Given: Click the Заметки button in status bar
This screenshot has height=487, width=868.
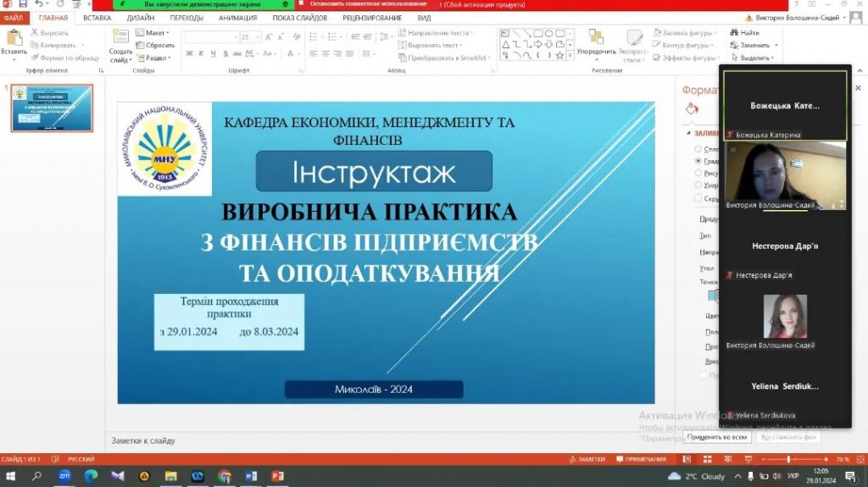Looking at the screenshot, I should pos(587,459).
